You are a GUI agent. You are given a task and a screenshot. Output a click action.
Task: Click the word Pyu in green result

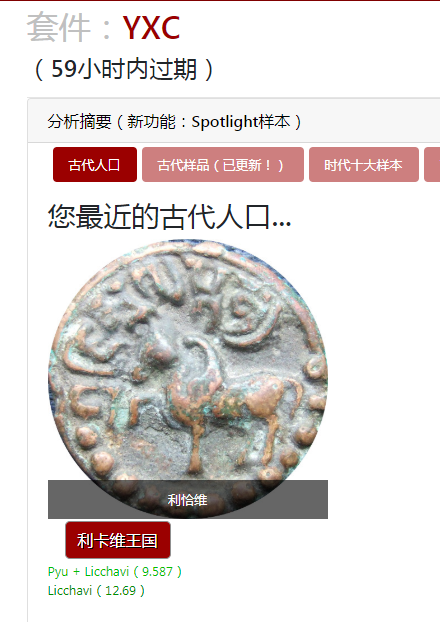58,572
